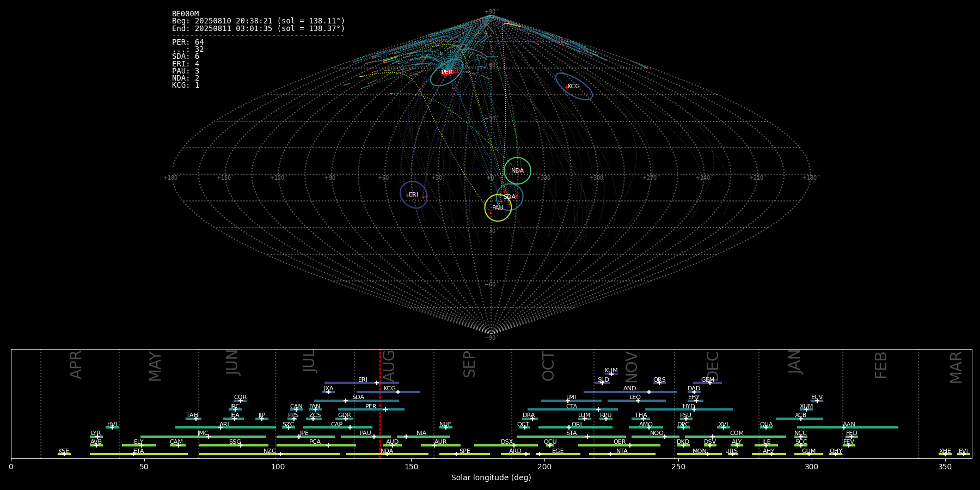The image size is (980, 490).
Task: Click the '+300' longitude label on equator
Action: tap(597, 177)
